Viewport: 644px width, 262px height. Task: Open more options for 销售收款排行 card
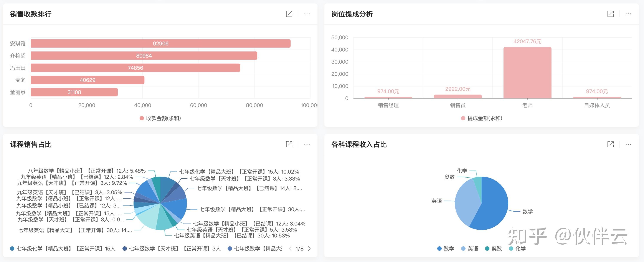[x=307, y=14]
